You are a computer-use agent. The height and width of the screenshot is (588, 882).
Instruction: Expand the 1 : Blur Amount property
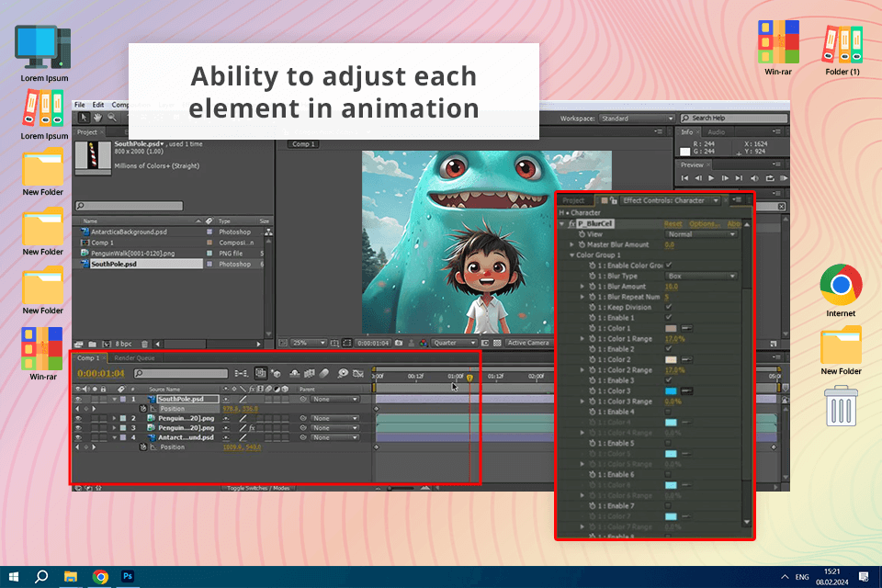[582, 287]
